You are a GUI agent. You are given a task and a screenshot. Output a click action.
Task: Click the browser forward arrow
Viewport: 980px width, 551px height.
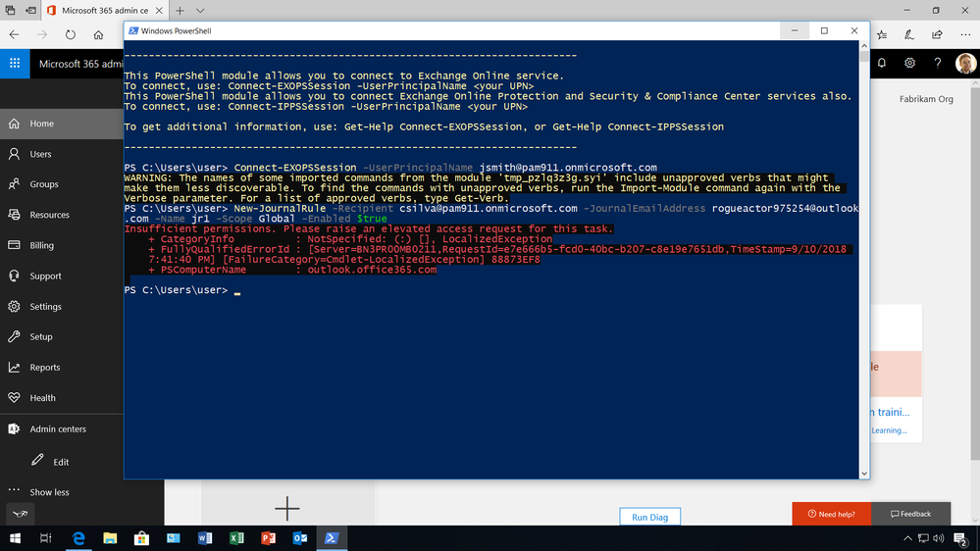(x=42, y=35)
